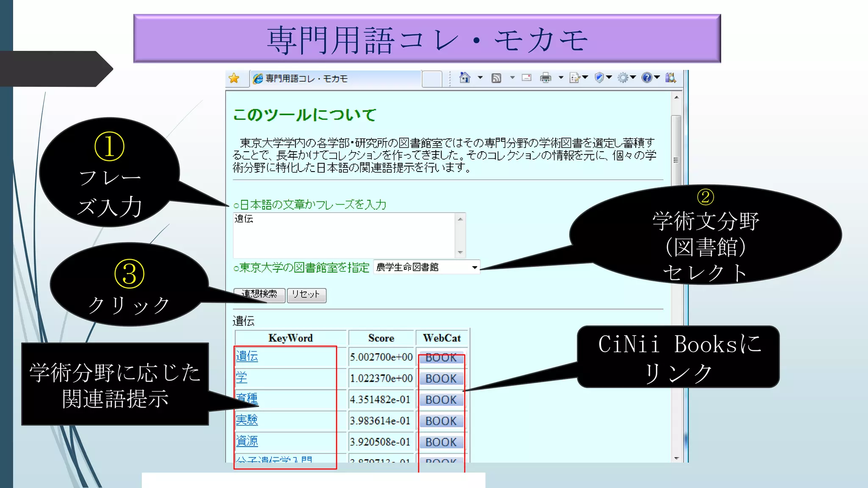Open the Tools gear menu icon
868x488 pixels.
tap(623, 78)
